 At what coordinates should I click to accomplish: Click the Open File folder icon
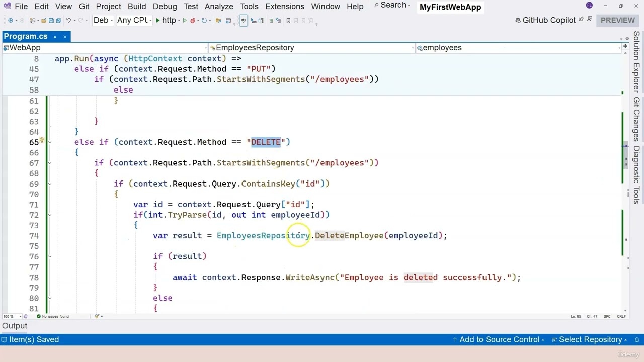[x=44, y=20]
